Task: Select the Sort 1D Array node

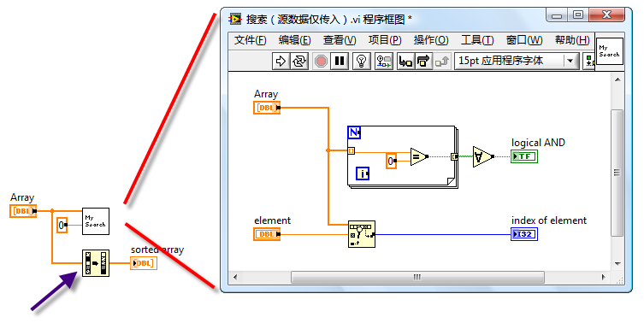Action: 95,263
